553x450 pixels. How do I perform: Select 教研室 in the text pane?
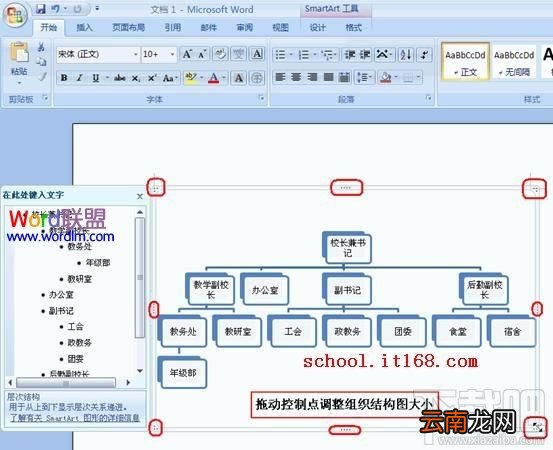tap(80, 279)
